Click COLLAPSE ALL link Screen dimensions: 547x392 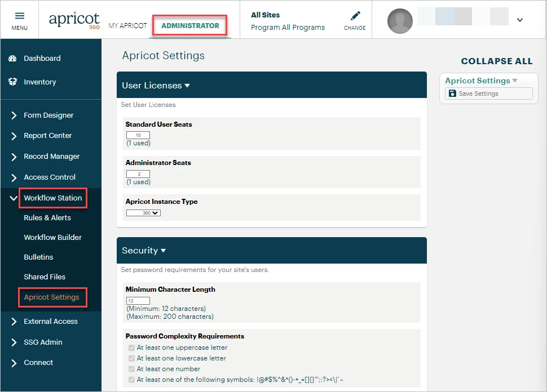tap(497, 61)
